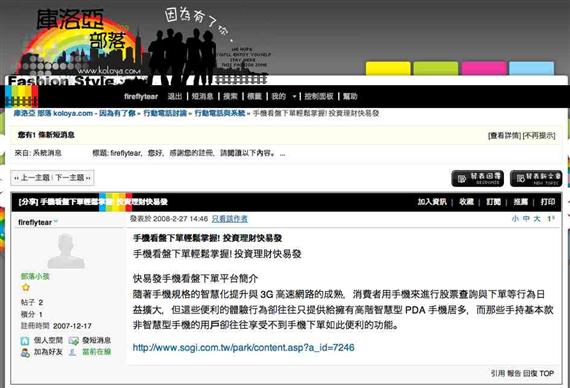This screenshot has height=388, width=570.
Task: Dismiss notice with 不再提示 link
Action: (539, 136)
